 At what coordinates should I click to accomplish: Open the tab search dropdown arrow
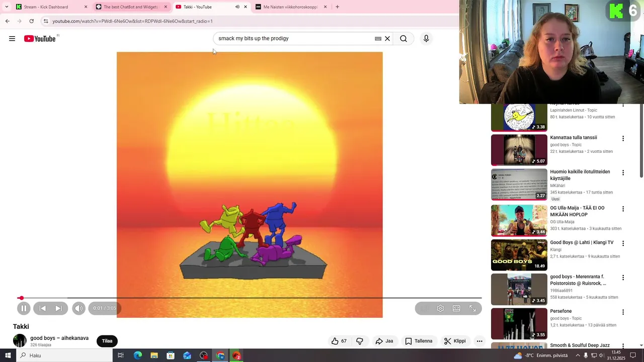(7, 7)
